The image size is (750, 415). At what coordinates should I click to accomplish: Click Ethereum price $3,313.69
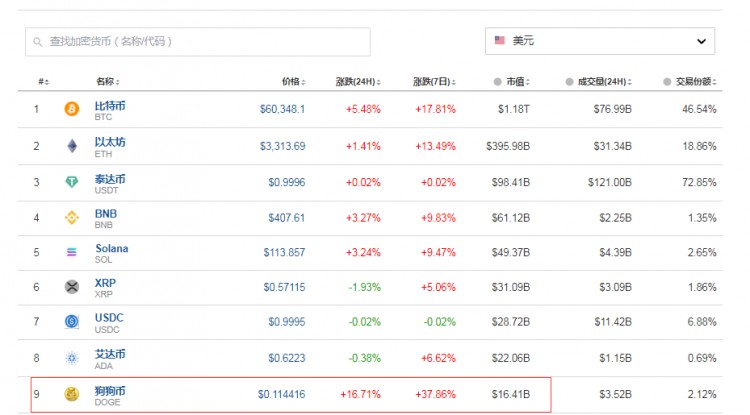[282, 146]
